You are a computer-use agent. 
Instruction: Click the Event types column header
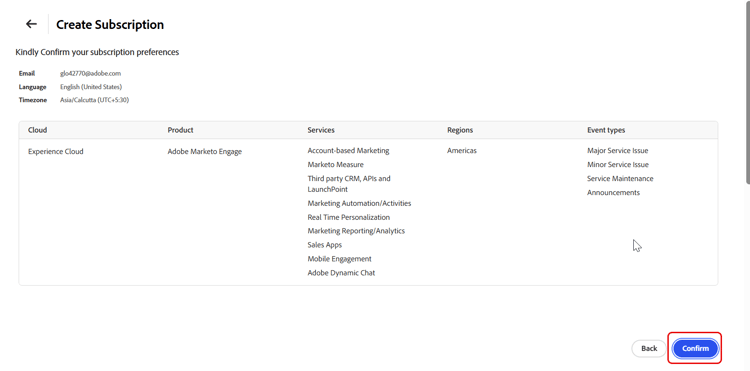[x=606, y=130]
